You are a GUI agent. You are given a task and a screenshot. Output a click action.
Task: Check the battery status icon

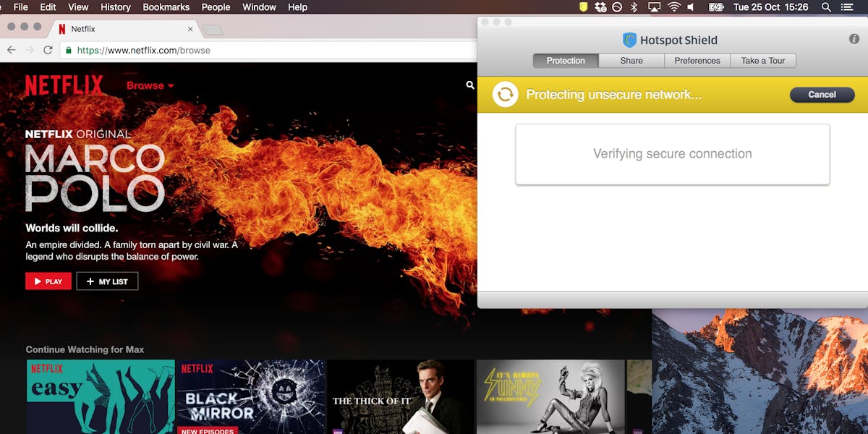[x=716, y=7]
